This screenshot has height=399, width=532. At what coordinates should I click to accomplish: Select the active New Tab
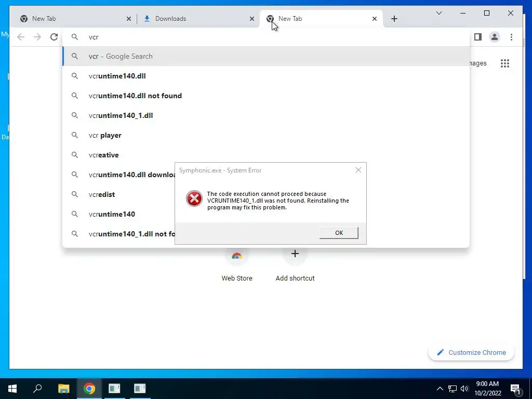tap(321, 19)
